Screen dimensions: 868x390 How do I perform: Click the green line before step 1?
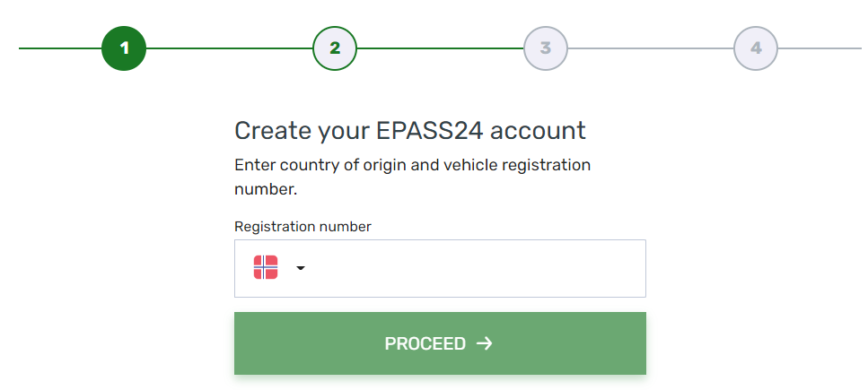(60, 48)
